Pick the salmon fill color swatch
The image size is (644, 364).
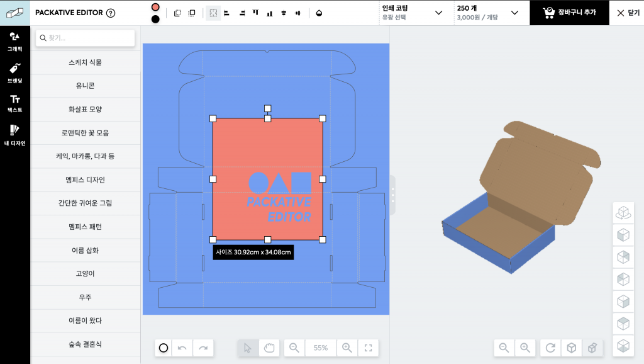155,7
